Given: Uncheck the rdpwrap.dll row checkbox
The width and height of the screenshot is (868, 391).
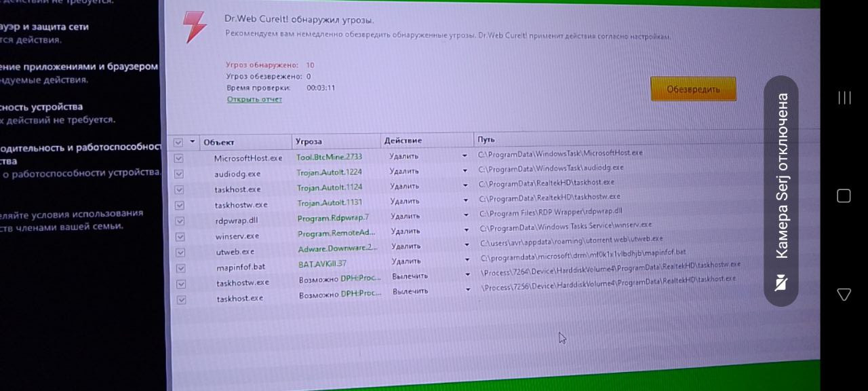Looking at the screenshot, I should point(180,221).
